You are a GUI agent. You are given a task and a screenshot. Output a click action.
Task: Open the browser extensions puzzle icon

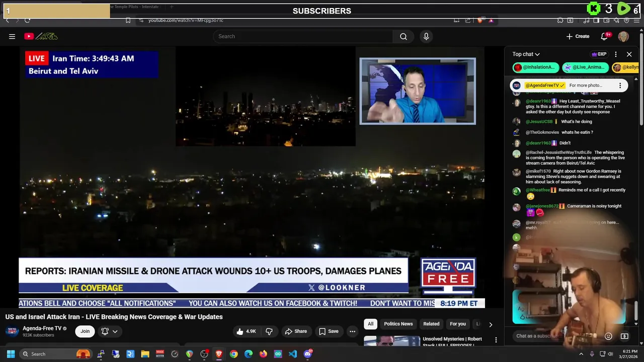(560, 20)
